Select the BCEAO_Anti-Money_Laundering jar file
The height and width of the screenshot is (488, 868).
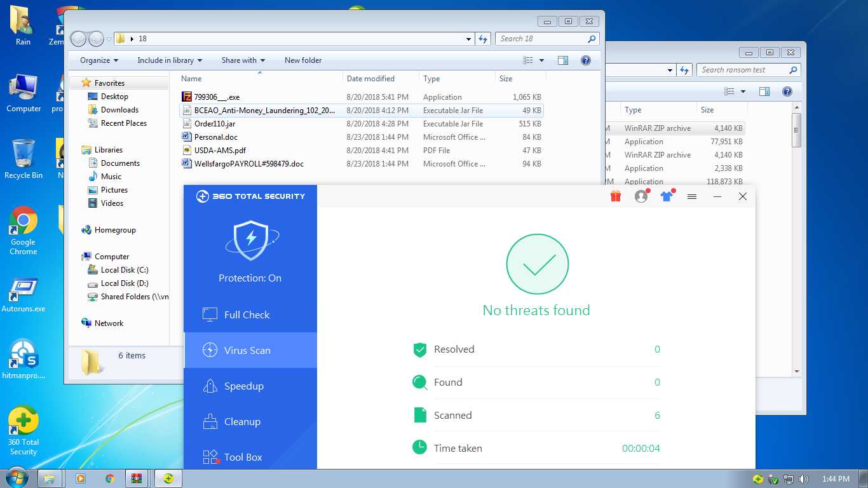pos(362,111)
